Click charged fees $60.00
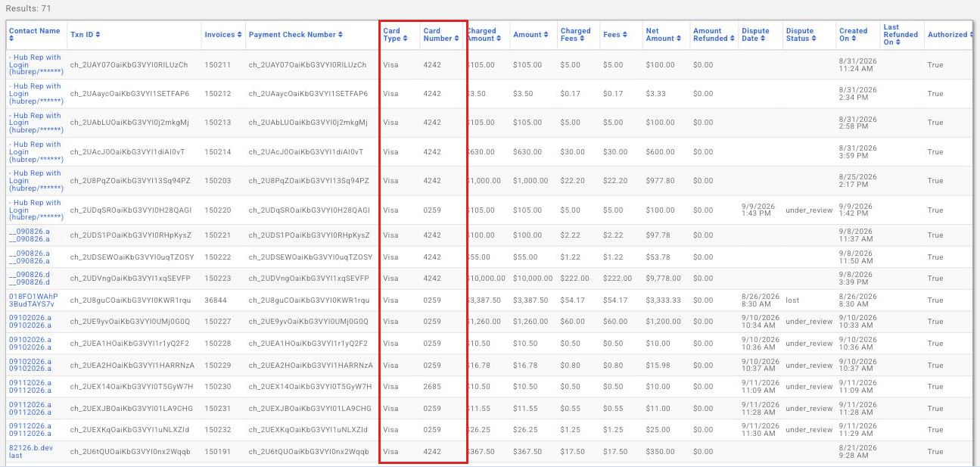Screen dimensions: 980x467 (571, 322)
